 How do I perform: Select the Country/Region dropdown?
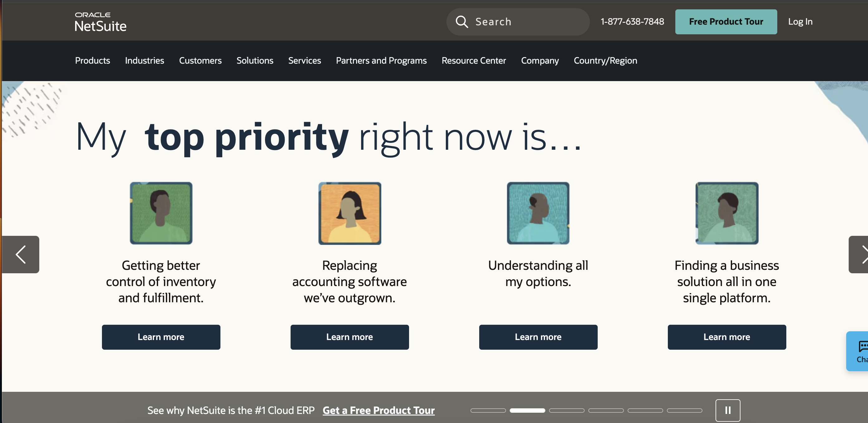[x=605, y=60]
